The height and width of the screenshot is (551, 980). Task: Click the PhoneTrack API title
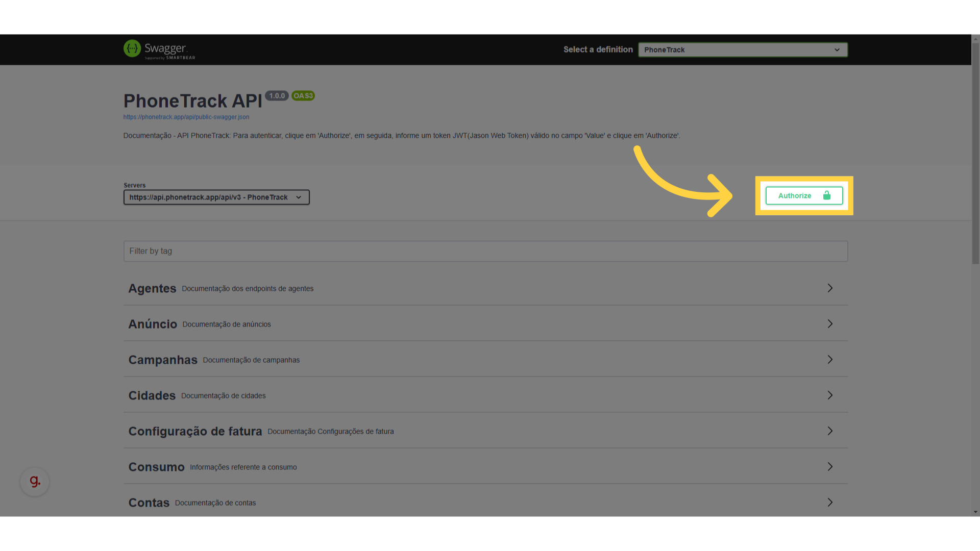click(x=192, y=101)
